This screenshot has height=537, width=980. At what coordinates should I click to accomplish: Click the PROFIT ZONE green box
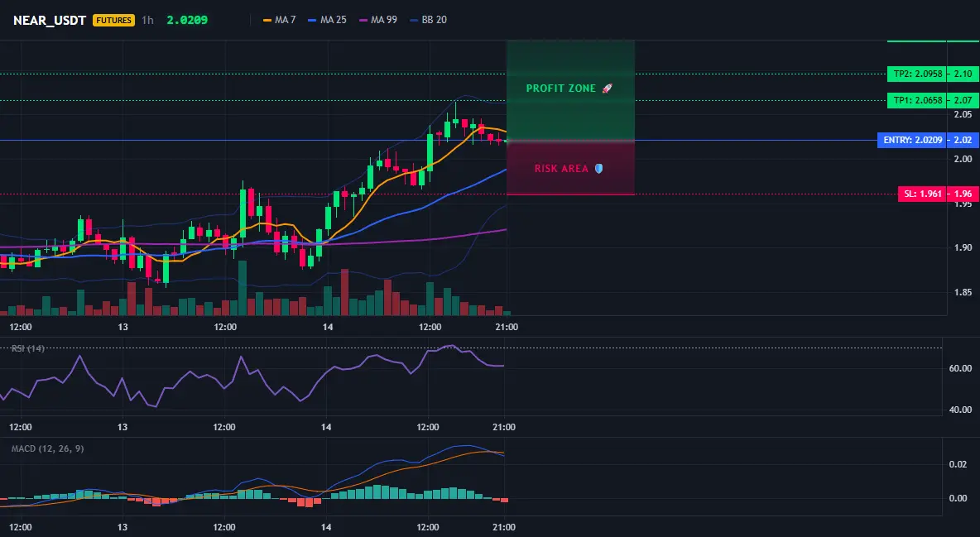570,90
